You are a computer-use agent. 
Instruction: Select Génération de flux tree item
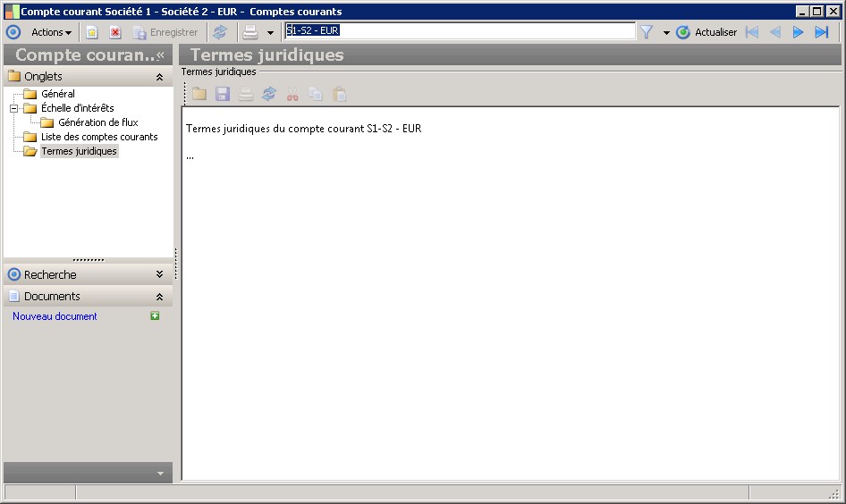click(98, 122)
